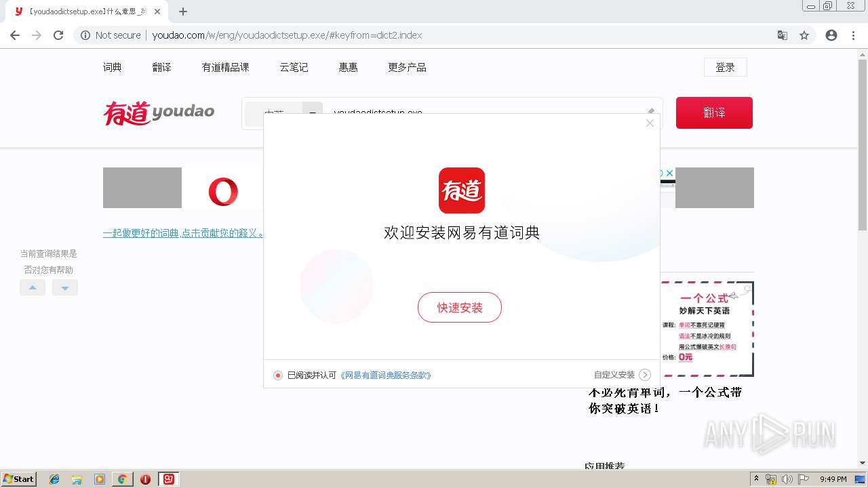Open the Chrome profile avatar
This screenshot has width=868, height=488.
click(x=831, y=35)
